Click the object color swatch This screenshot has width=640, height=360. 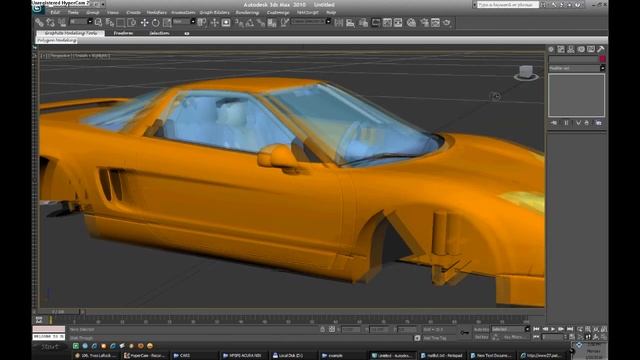[602, 59]
